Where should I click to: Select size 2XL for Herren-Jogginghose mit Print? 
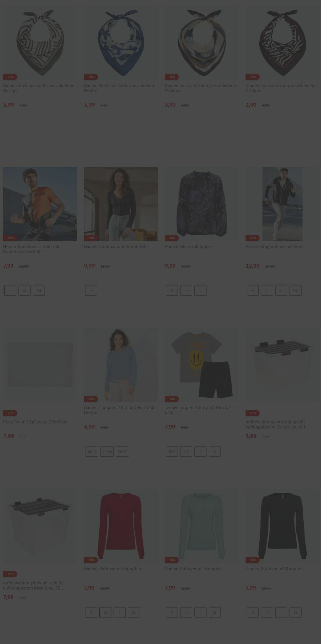click(296, 291)
